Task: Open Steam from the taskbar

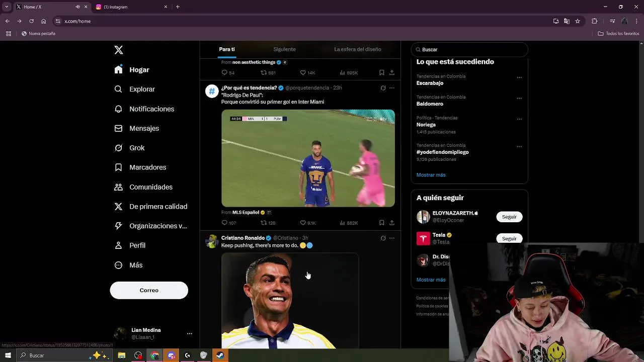Action: coord(220,355)
